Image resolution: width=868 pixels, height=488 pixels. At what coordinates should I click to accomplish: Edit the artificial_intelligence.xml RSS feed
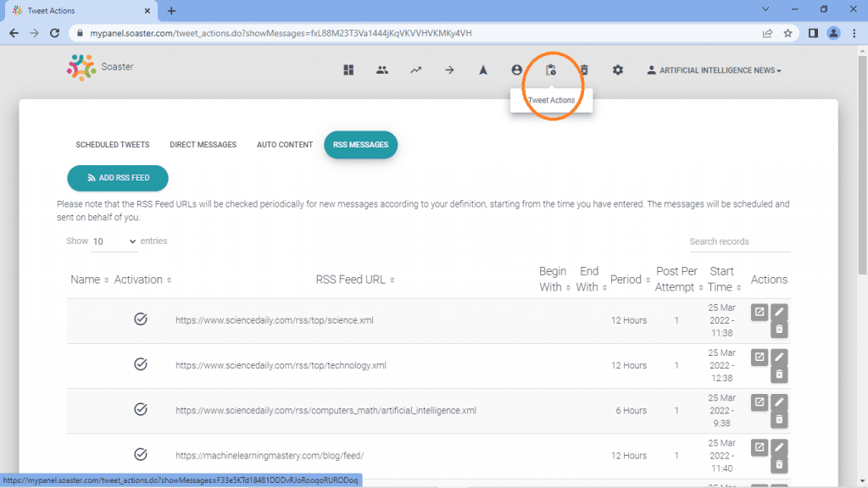[x=780, y=402]
